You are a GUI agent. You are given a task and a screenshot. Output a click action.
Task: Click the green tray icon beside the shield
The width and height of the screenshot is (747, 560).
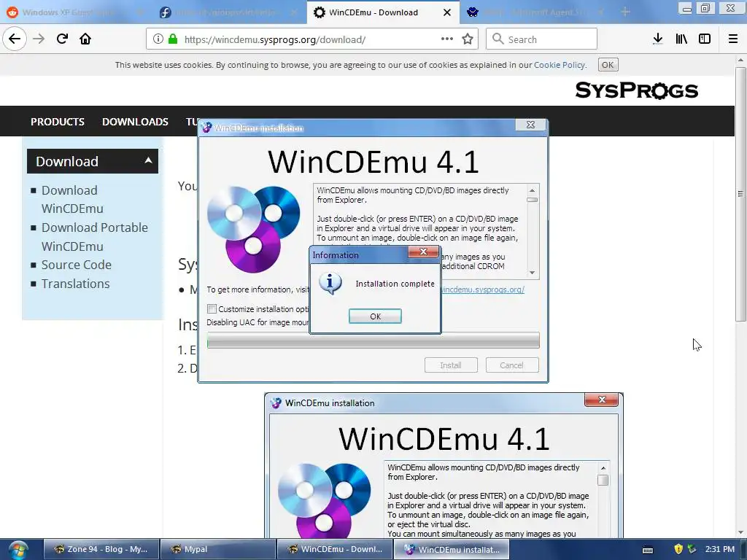[x=692, y=549]
